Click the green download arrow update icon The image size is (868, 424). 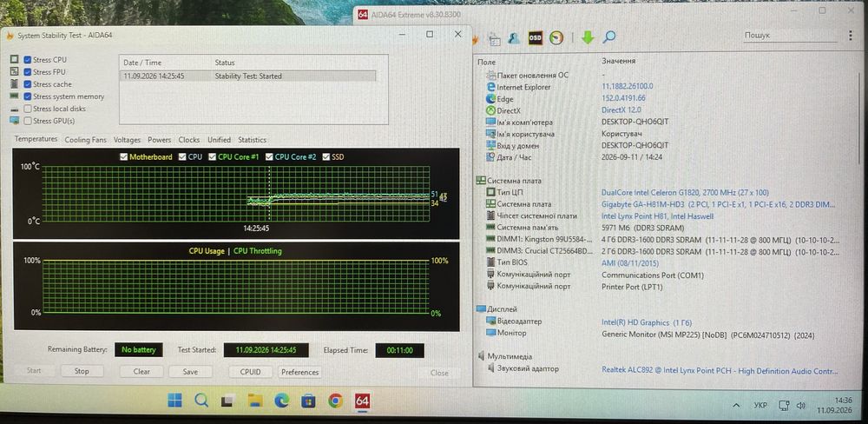pyautogui.click(x=588, y=37)
